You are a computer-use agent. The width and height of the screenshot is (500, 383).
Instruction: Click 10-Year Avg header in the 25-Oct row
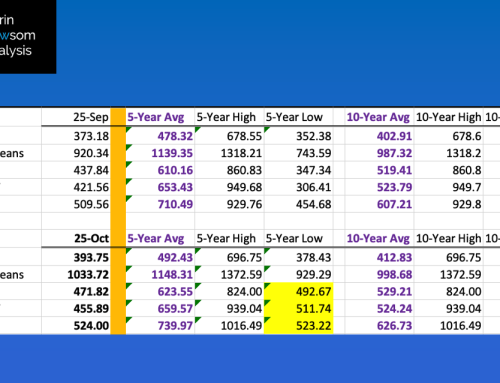coord(379,238)
